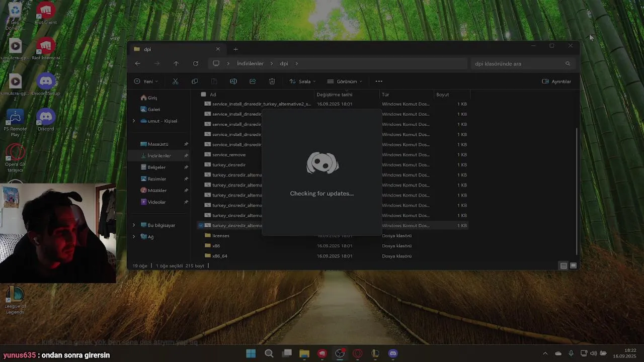This screenshot has width=644, height=362.
Task: Open the Görünüm view dropdown
Action: [x=345, y=81]
